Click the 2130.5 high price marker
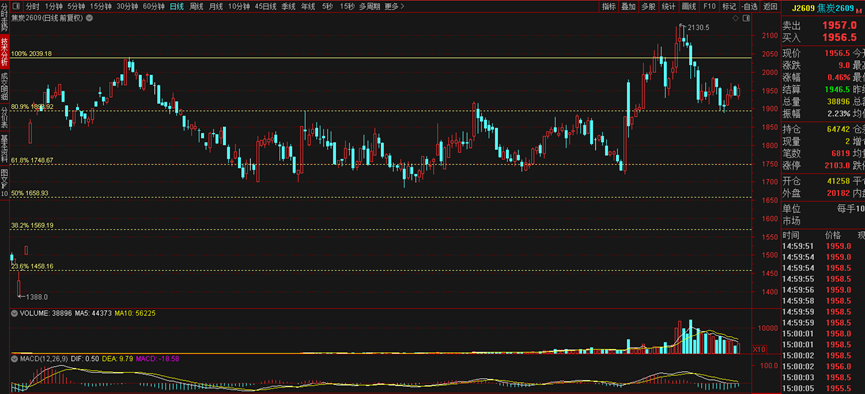 click(698, 27)
